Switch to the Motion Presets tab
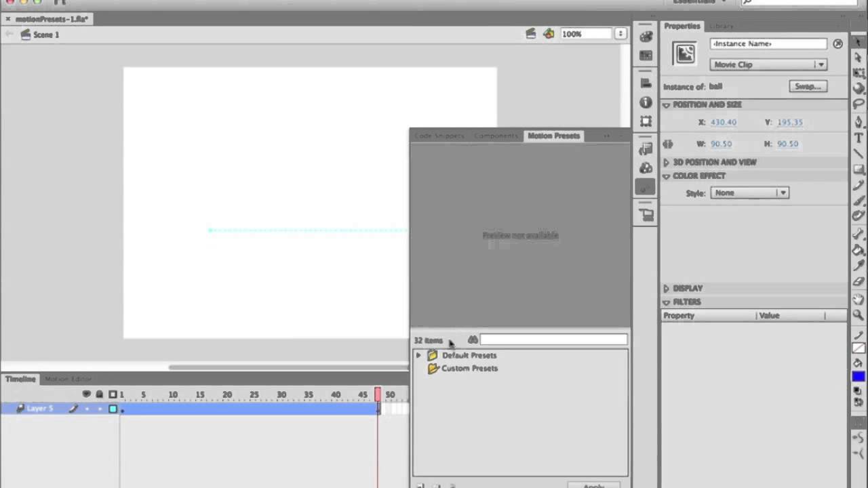The width and height of the screenshot is (868, 488). click(553, 136)
